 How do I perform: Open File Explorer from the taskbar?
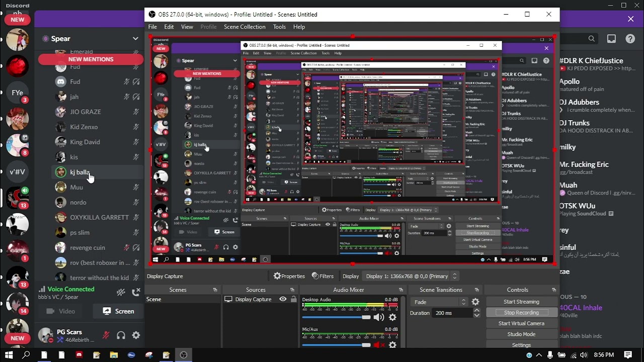pos(114,355)
